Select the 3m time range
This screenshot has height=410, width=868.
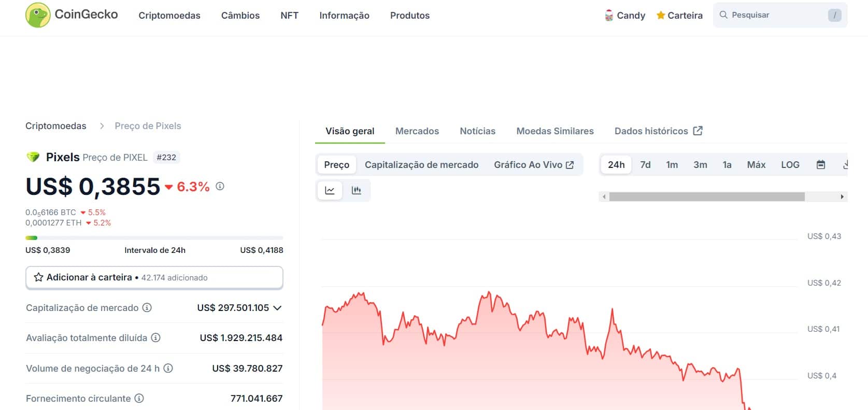coord(700,165)
